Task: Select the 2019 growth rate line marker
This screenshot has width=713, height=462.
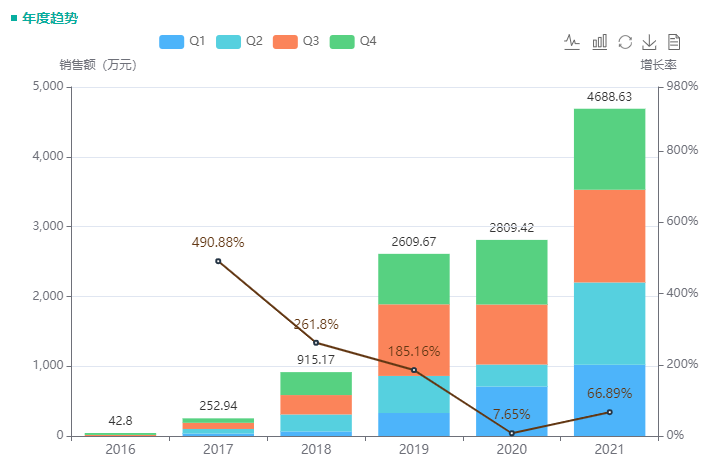Action: tap(414, 370)
